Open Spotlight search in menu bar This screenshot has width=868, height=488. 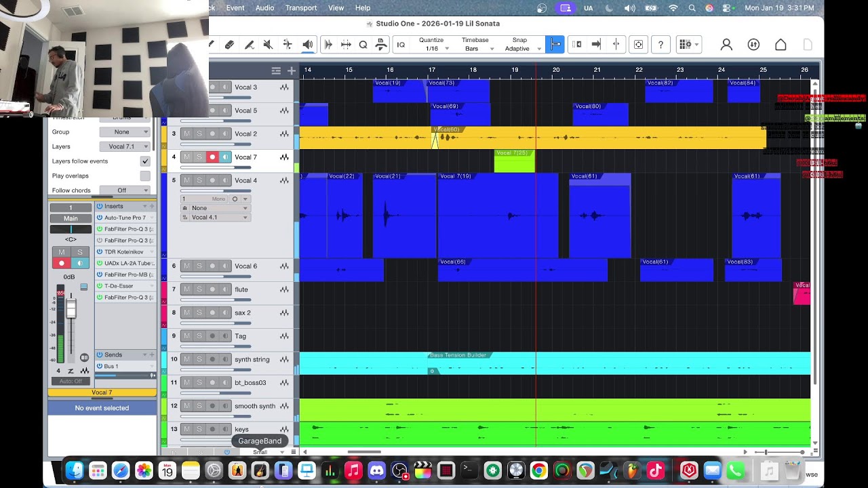point(692,8)
